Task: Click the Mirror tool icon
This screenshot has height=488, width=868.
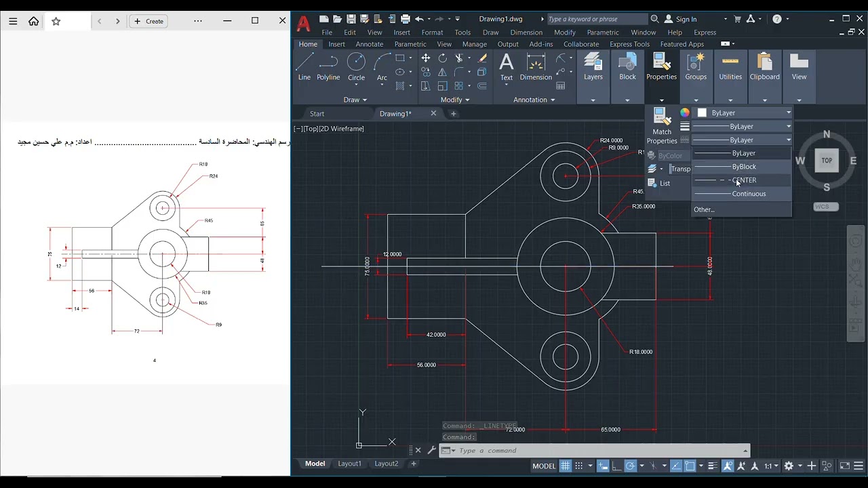Action: [442, 72]
